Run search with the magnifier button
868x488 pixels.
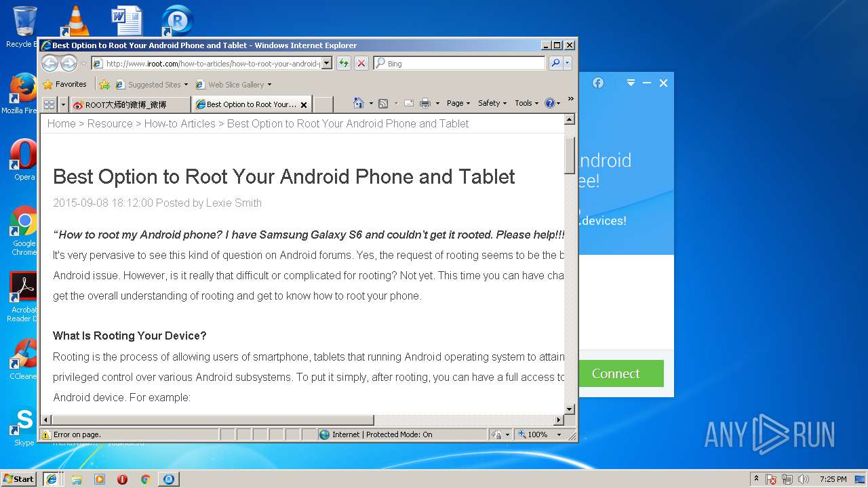(555, 63)
